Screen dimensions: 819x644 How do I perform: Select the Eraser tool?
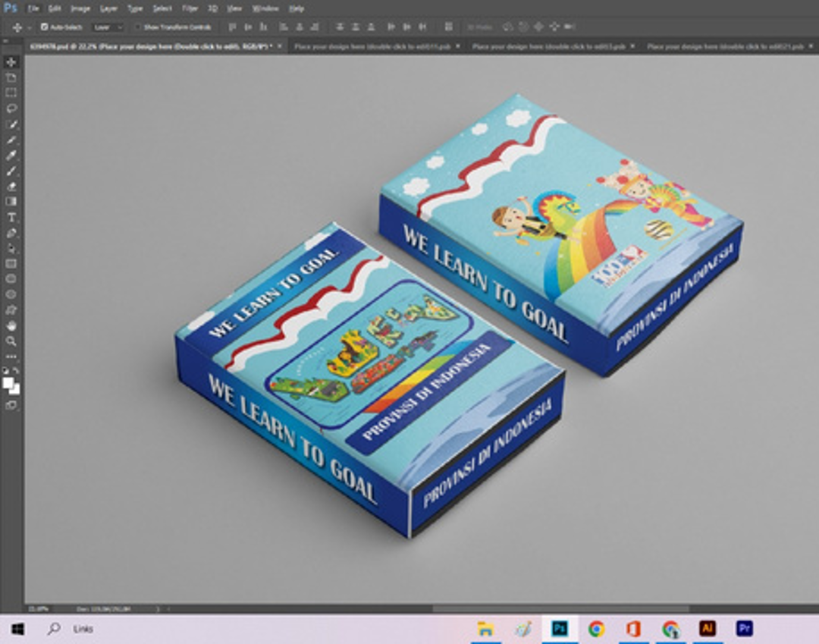[11, 186]
